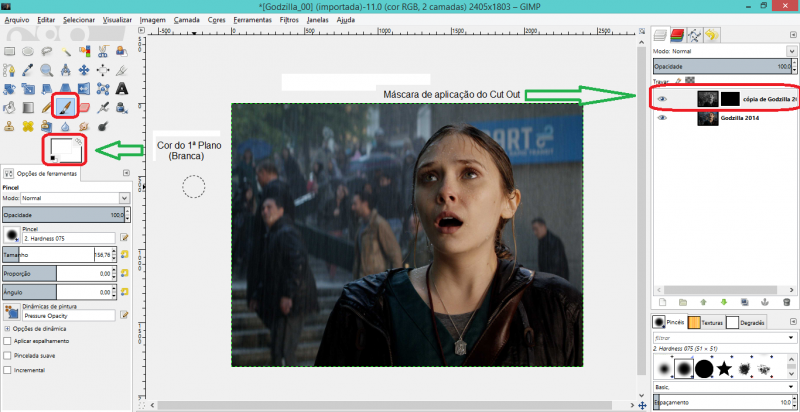Open the layer Modo dropdown
Screen dimensions: 800x412
coord(722,49)
